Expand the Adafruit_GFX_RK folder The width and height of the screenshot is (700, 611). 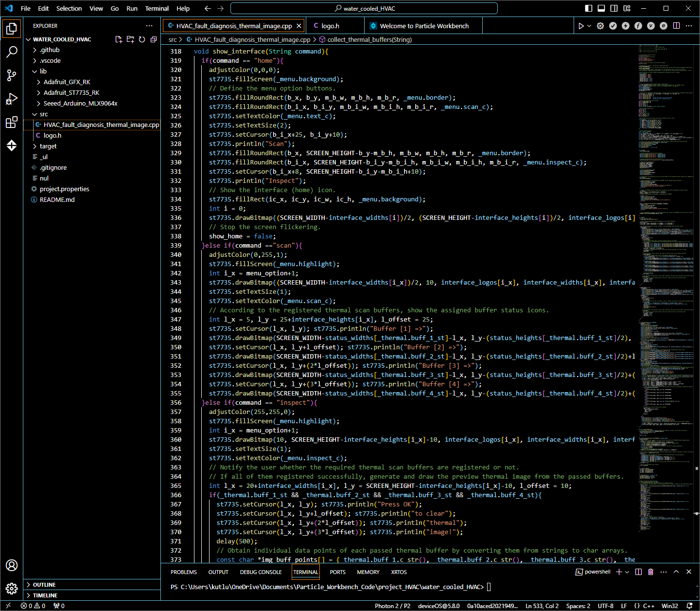[x=67, y=82]
